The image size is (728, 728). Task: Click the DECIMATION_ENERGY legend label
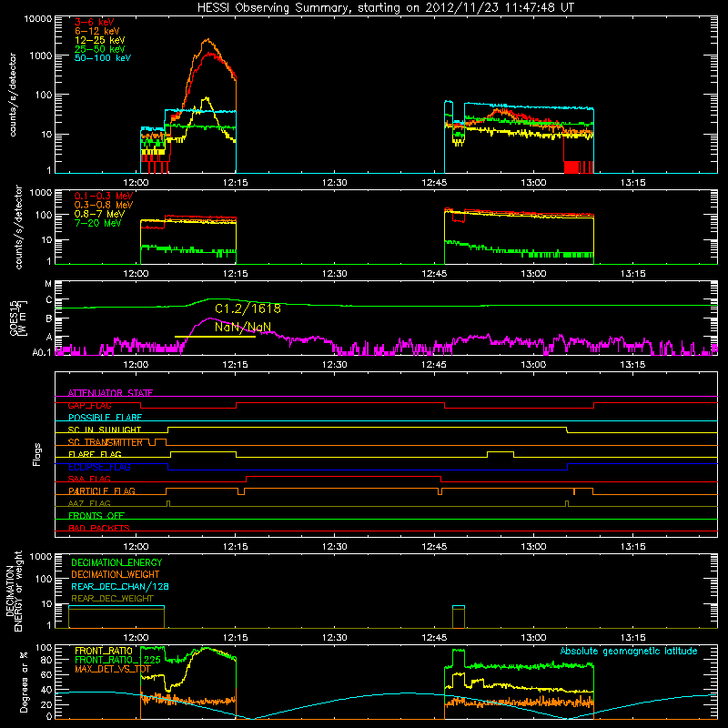tap(116, 562)
